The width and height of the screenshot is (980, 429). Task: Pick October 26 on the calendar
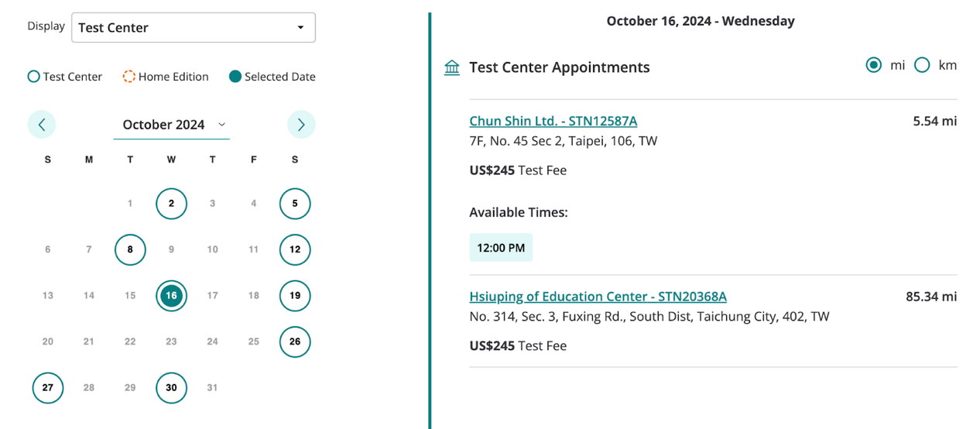coord(295,341)
